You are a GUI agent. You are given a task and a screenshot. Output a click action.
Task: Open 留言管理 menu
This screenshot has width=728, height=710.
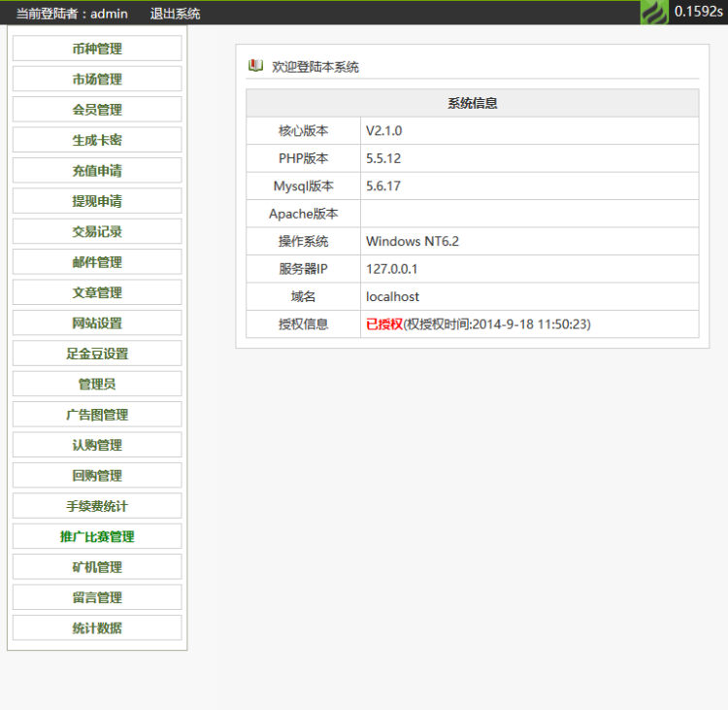click(97, 597)
